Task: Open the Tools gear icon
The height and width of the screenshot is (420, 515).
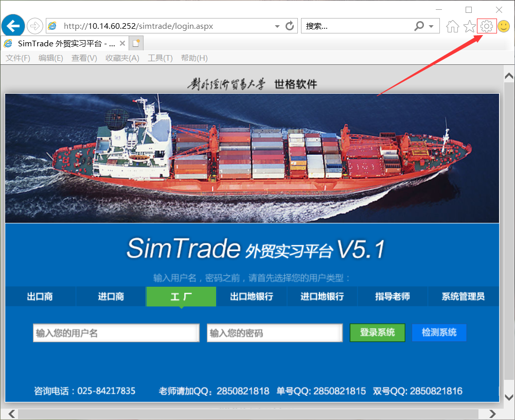Action: pos(486,26)
